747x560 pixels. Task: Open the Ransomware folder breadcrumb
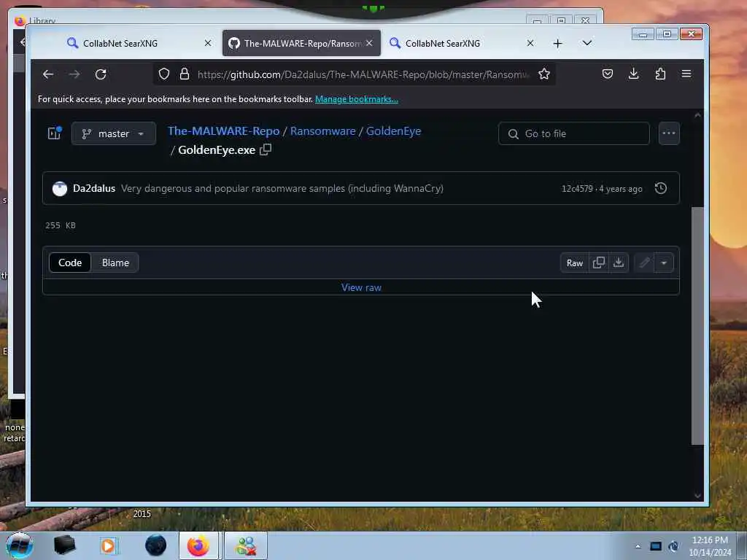pos(322,131)
